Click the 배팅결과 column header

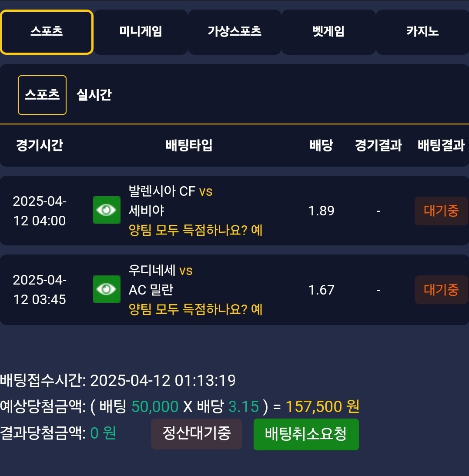(x=441, y=145)
